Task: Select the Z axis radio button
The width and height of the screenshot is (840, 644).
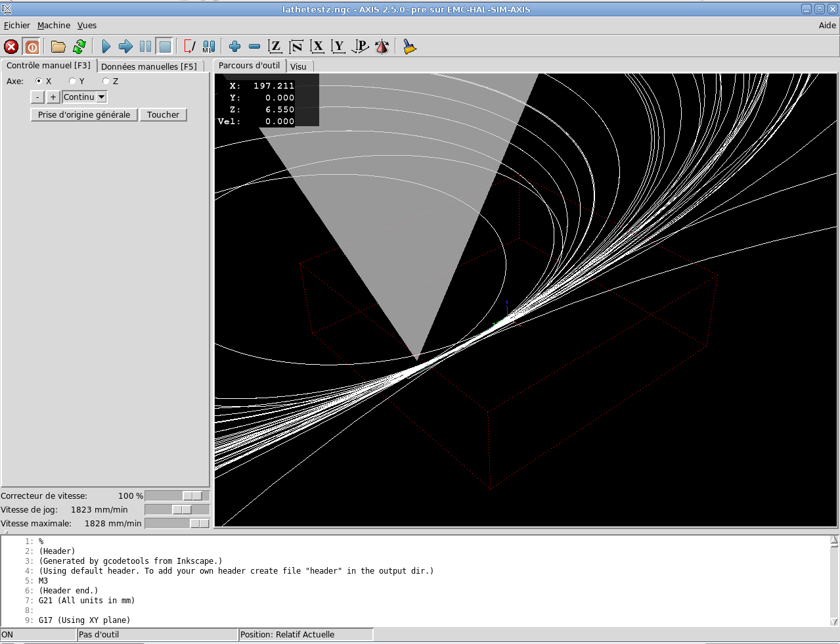Action: (x=106, y=81)
